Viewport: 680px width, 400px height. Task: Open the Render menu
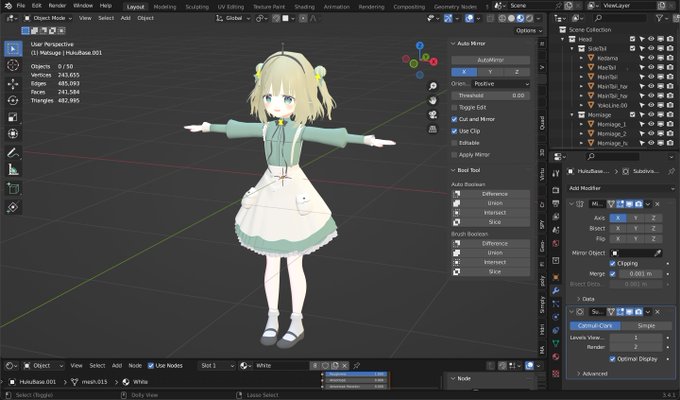[57, 6]
